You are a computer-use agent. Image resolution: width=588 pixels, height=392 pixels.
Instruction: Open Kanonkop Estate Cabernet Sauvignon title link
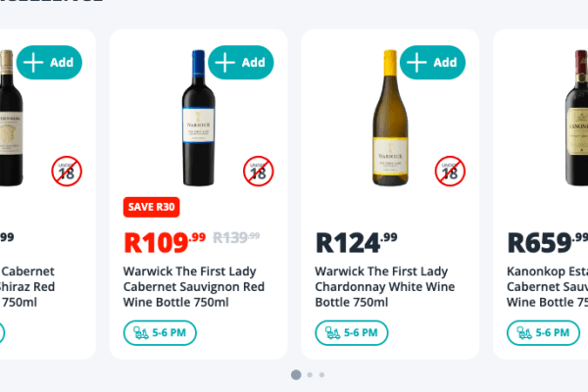[x=547, y=286]
